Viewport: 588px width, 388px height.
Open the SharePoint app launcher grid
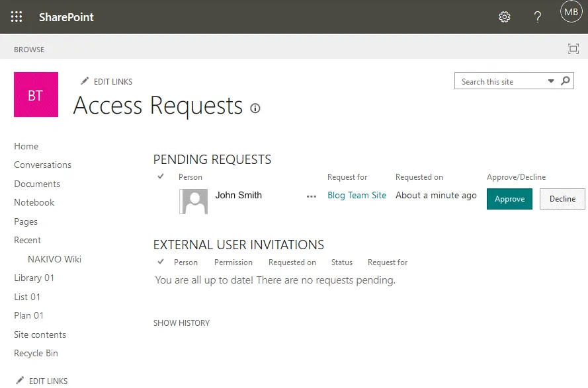(x=17, y=17)
